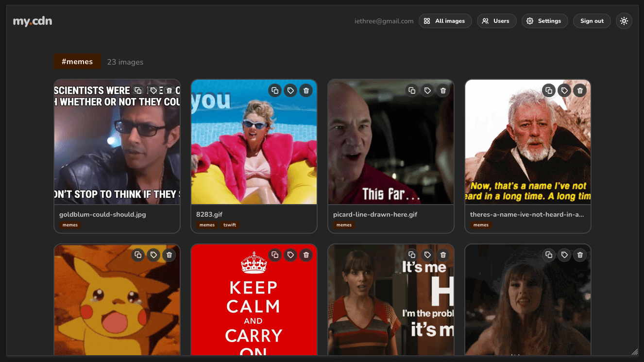Click memes tag under picard-line-drawn-here.gif
The image size is (644, 362).
(x=344, y=225)
